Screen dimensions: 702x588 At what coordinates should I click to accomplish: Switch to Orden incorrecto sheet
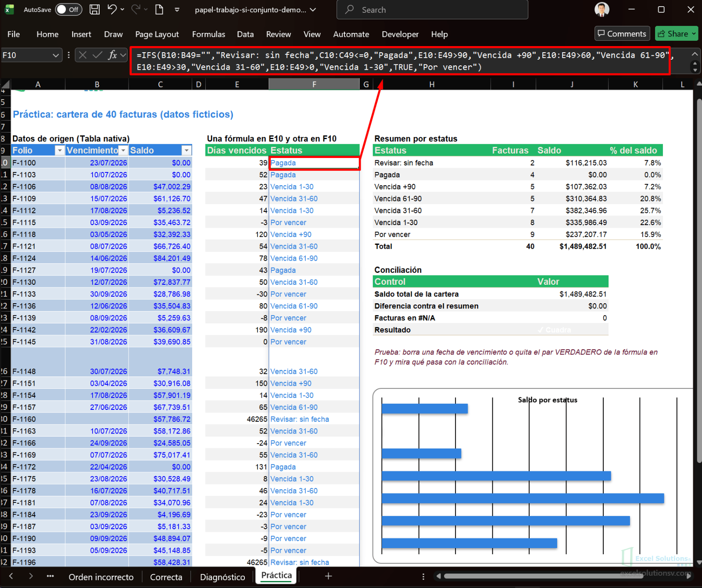click(101, 577)
